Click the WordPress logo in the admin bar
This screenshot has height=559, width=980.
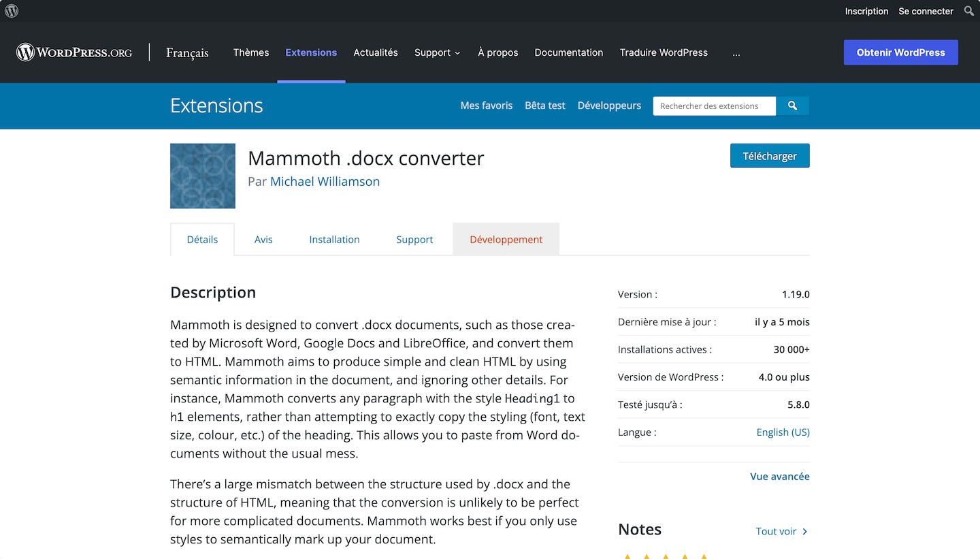pos(12,11)
